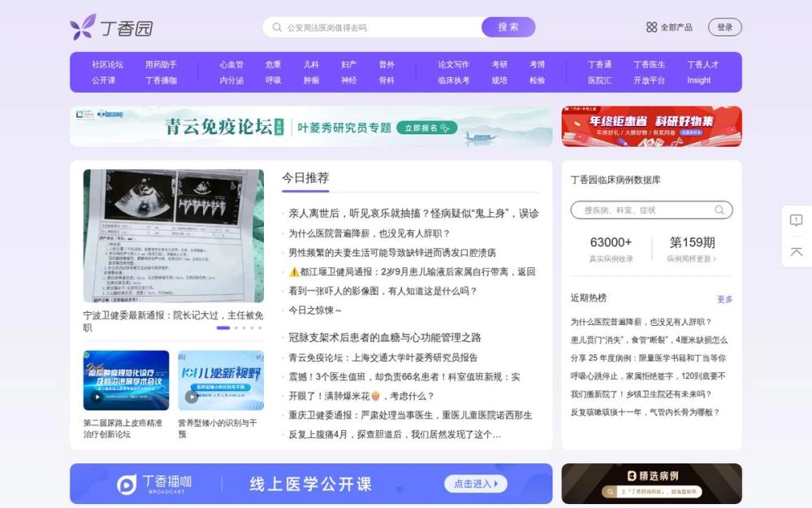Open the 年终钜惠省 科研好物集 banner
The image size is (812, 508).
tap(651, 127)
